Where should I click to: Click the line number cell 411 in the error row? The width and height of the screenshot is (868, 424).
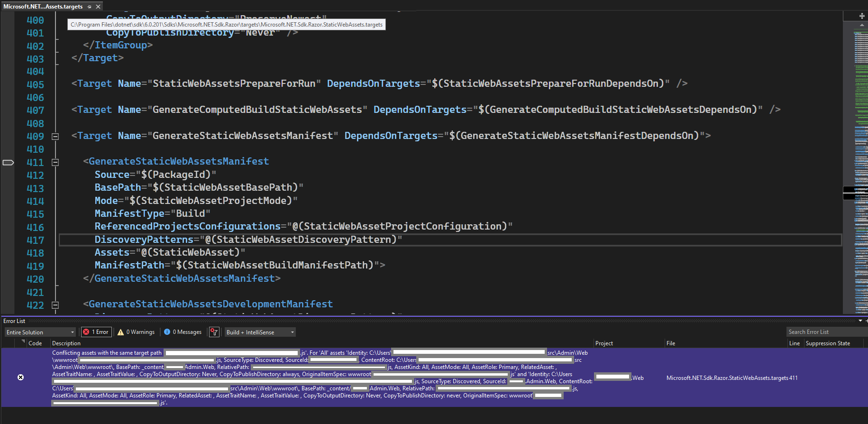[794, 378]
